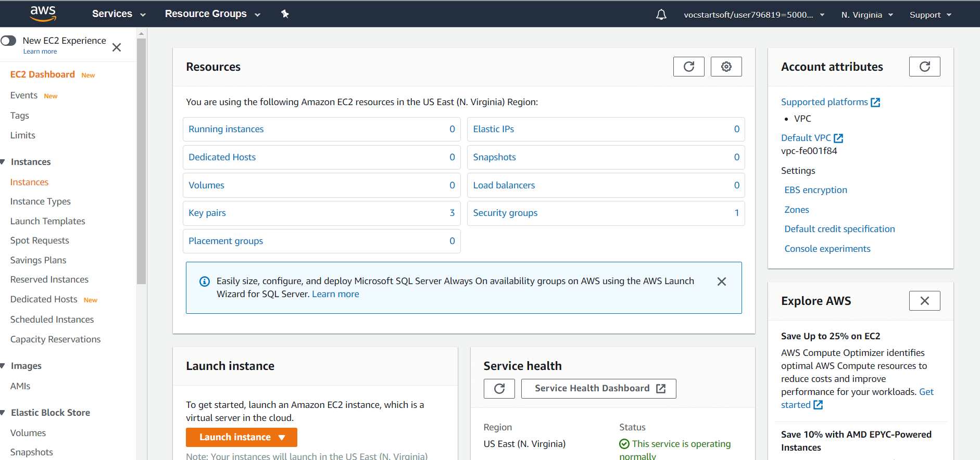Open Savings Plans in sidebar
This screenshot has width=980, height=460.
pos(39,260)
